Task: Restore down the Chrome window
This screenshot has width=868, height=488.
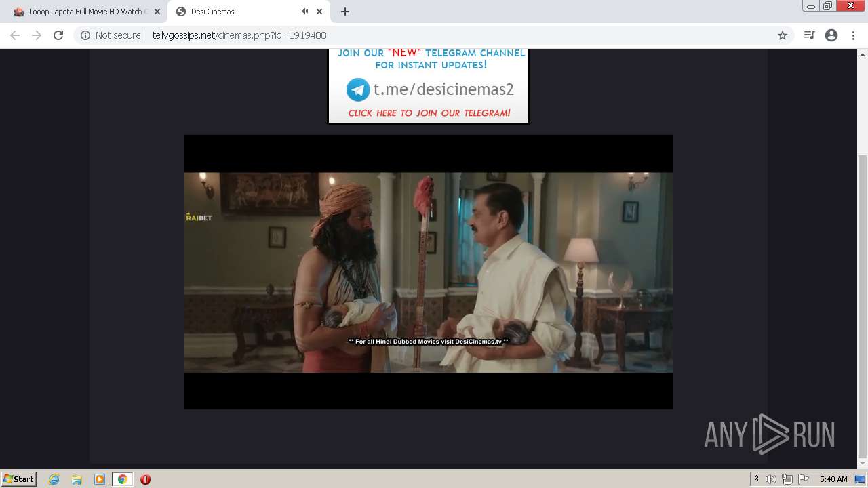Action: click(x=828, y=5)
